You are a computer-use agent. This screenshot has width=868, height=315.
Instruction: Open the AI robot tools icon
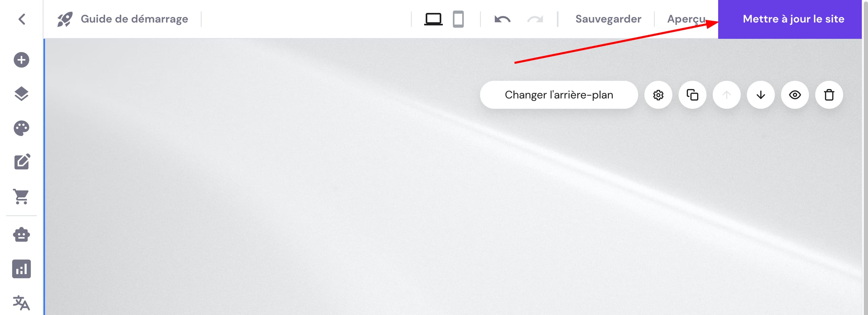(x=21, y=235)
